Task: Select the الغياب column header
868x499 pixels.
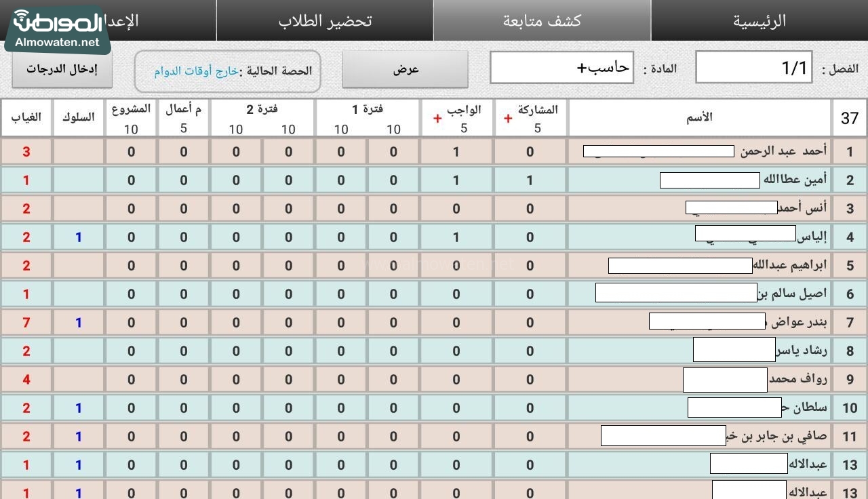Action: [x=26, y=117]
